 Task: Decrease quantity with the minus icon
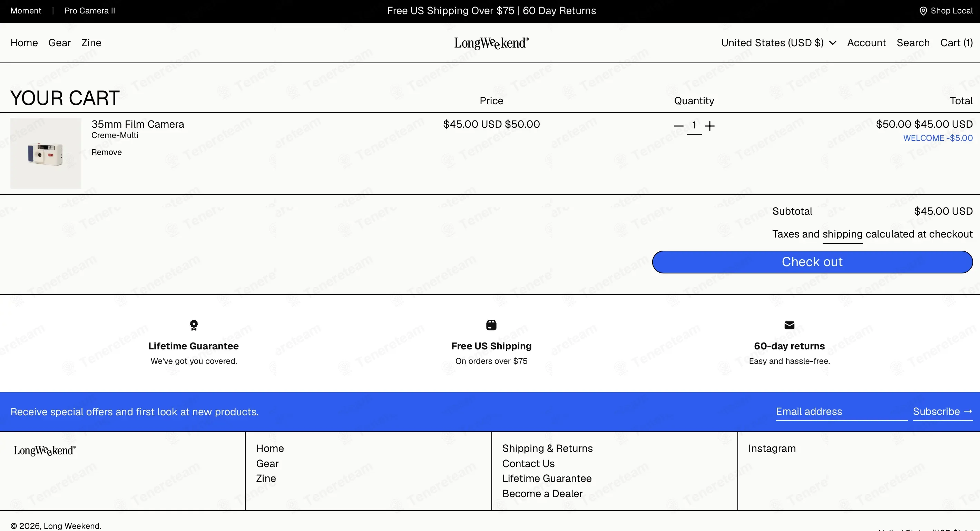point(678,126)
